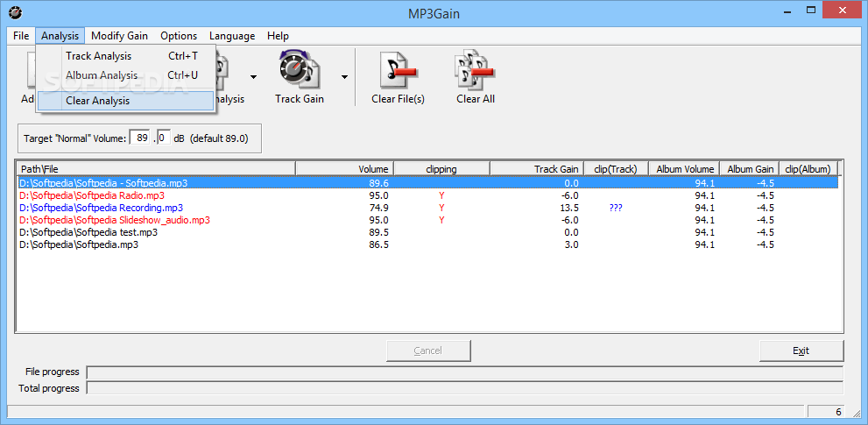Image resolution: width=868 pixels, height=425 pixels.
Task: Open the Language menu
Action: (232, 36)
